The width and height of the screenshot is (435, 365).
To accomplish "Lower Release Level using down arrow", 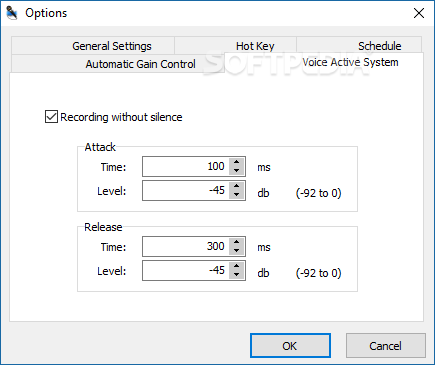I will pos(237,275).
